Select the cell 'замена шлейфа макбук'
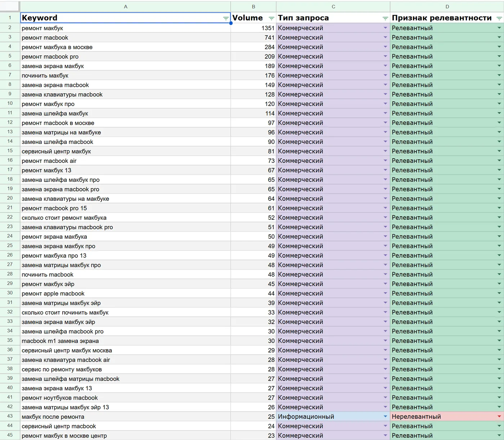504x440 pixels. [125, 113]
